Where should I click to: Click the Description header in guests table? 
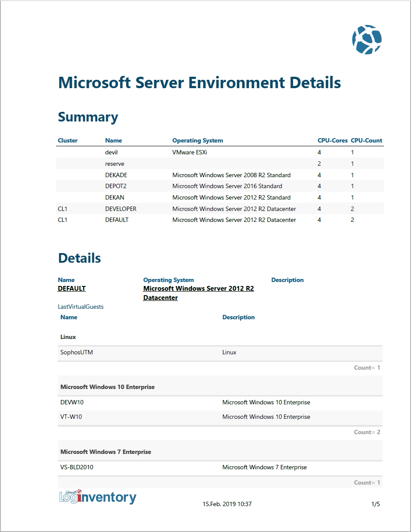click(x=238, y=317)
